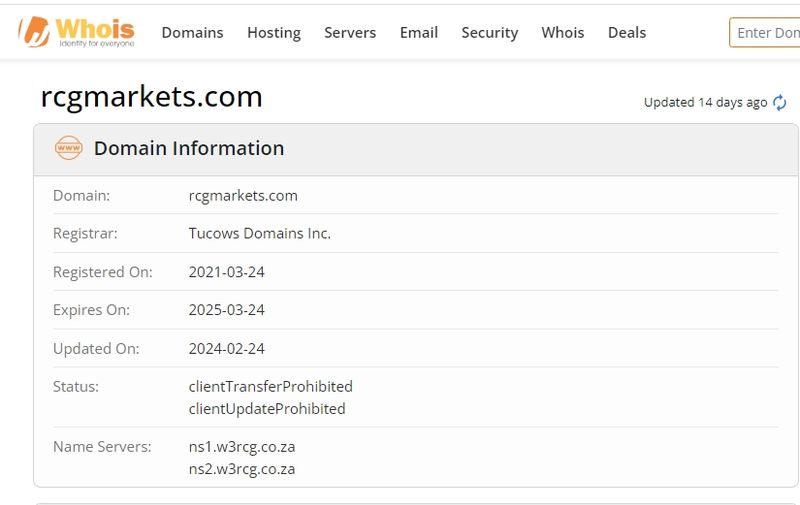Click the Expires On: label
The width and height of the screenshot is (800, 505).
(91, 310)
